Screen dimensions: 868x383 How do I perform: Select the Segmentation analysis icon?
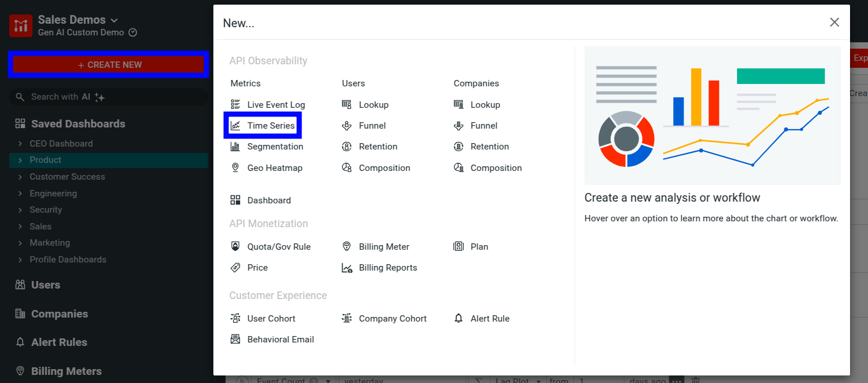pos(235,147)
